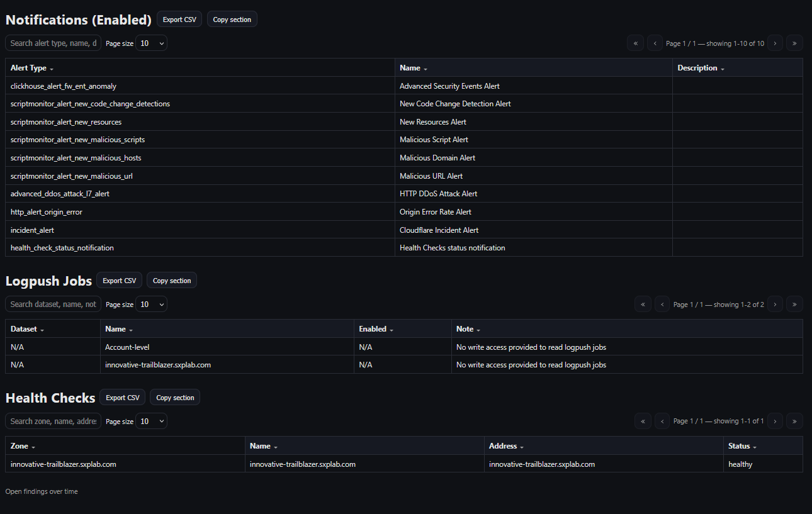Jump to last page of Health Checks table
Viewport: 812px width, 514px height.
click(794, 421)
